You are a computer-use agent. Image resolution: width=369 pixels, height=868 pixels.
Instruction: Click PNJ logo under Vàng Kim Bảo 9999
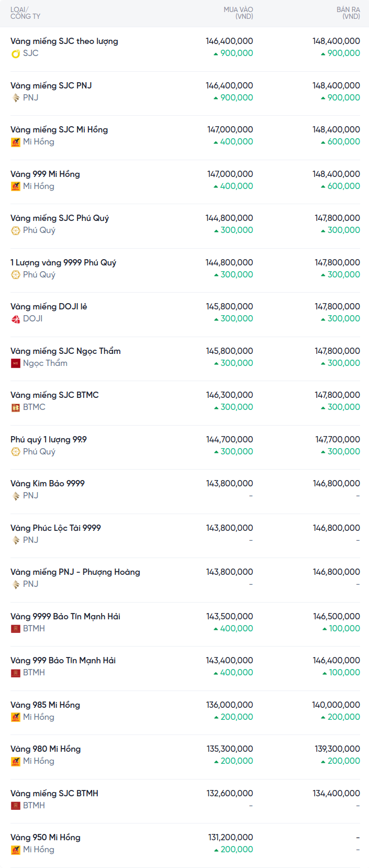click(x=16, y=496)
